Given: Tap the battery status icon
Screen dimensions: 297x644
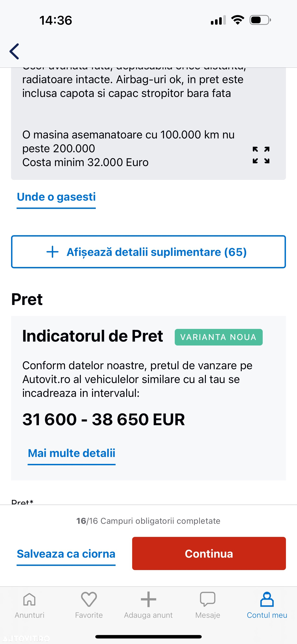Looking at the screenshot, I should coord(260,20).
